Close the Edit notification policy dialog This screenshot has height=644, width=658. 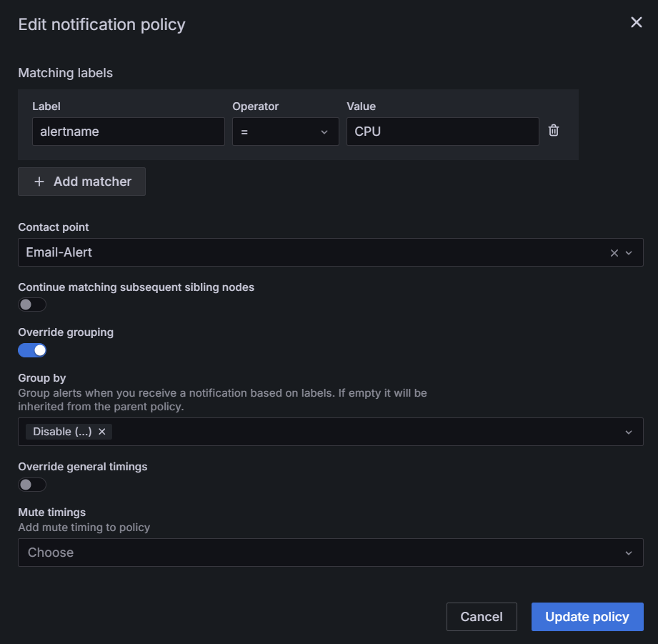click(636, 23)
